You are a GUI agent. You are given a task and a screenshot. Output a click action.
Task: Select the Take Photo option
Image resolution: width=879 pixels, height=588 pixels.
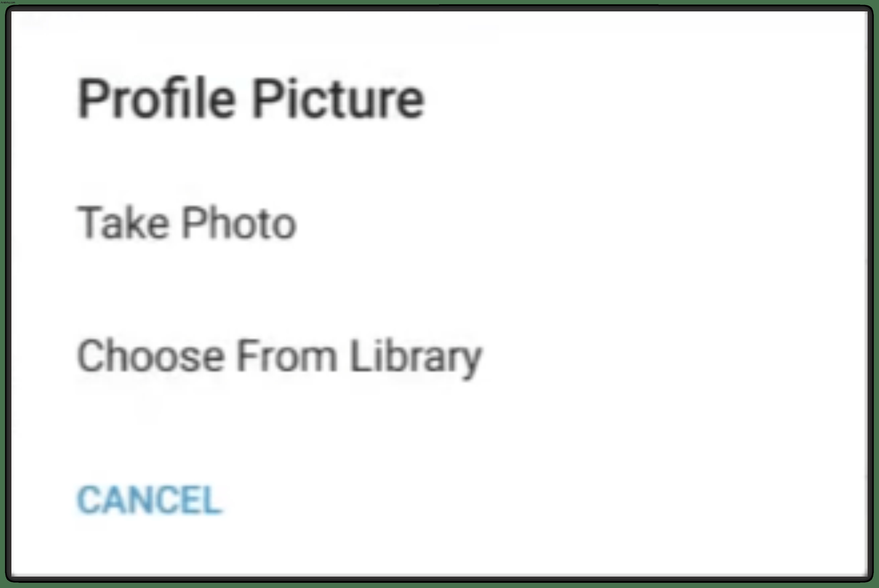click(187, 223)
